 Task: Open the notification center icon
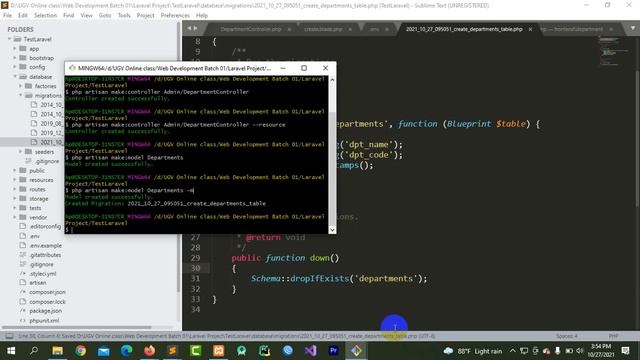coord(625,351)
